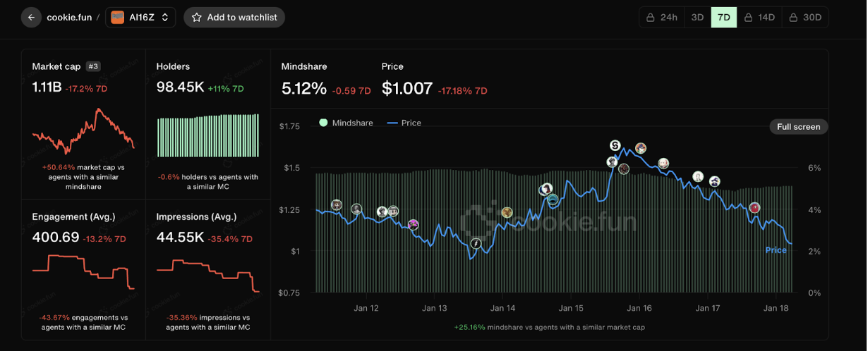Choose the locked 30D timeframe

coord(805,18)
